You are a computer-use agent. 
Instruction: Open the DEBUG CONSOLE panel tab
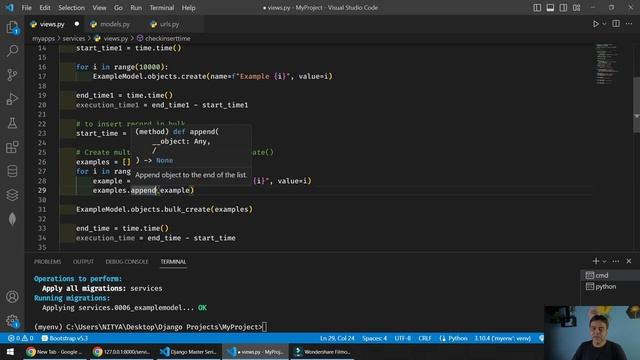click(127, 262)
